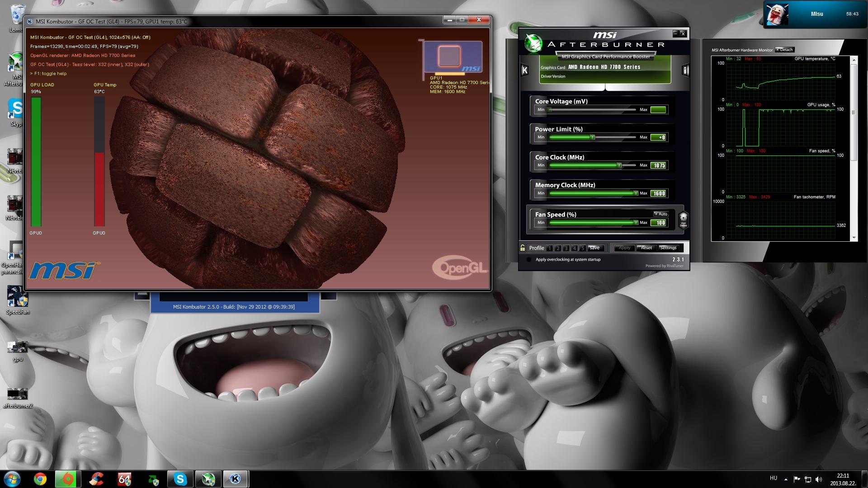Open the afterburner2 desktop file icon
This screenshot has height=488, width=868.
pyautogui.click(x=18, y=398)
